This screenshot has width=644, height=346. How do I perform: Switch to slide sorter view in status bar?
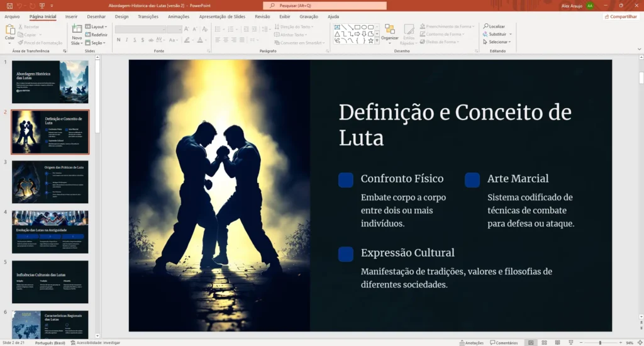click(544, 343)
